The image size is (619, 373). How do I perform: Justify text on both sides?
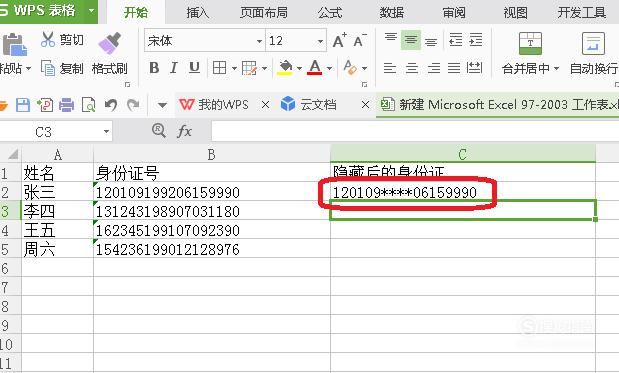click(x=454, y=68)
